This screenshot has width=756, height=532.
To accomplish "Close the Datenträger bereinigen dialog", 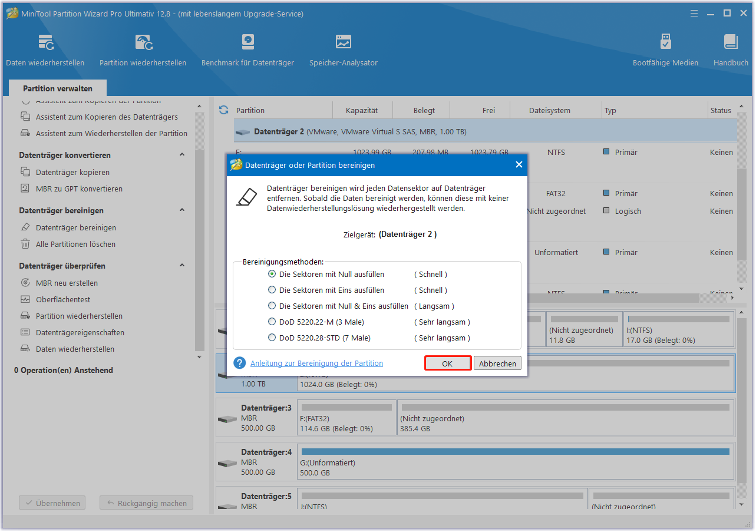I will tap(519, 165).
